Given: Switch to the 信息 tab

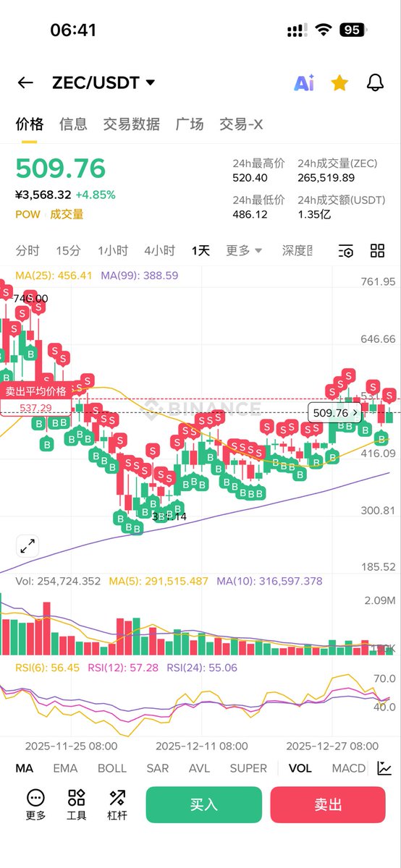Looking at the screenshot, I should tap(73, 124).
